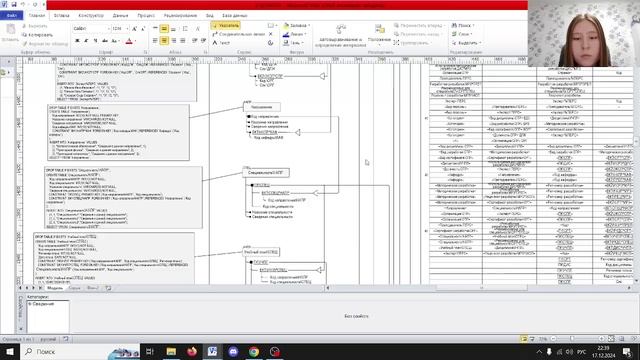The height and width of the screenshot is (360, 640).
Task: Click the increase indent icon
Action: point(203,40)
